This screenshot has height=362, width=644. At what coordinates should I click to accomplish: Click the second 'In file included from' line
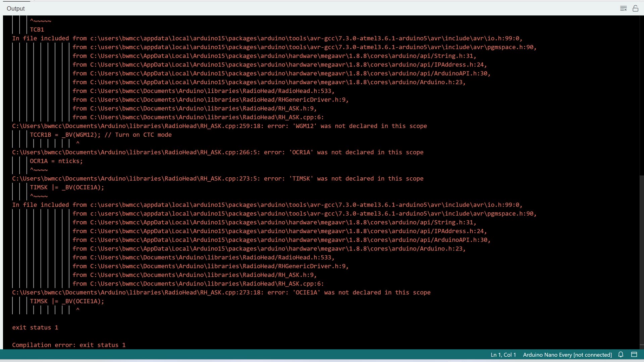(x=267, y=205)
